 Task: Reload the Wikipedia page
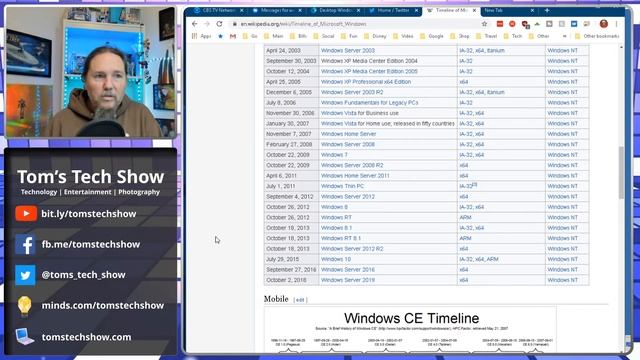pyautogui.click(x=219, y=24)
